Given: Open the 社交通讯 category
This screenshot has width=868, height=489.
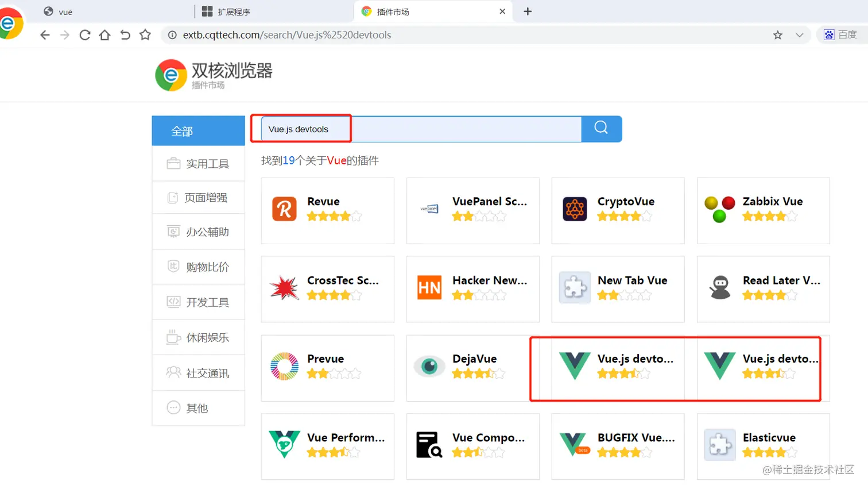Looking at the screenshot, I should pyautogui.click(x=198, y=374).
